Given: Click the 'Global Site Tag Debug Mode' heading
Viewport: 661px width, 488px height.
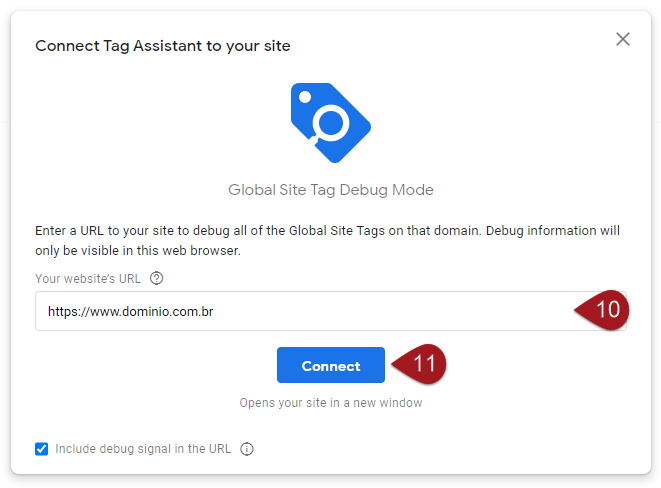Looking at the screenshot, I should [331, 190].
